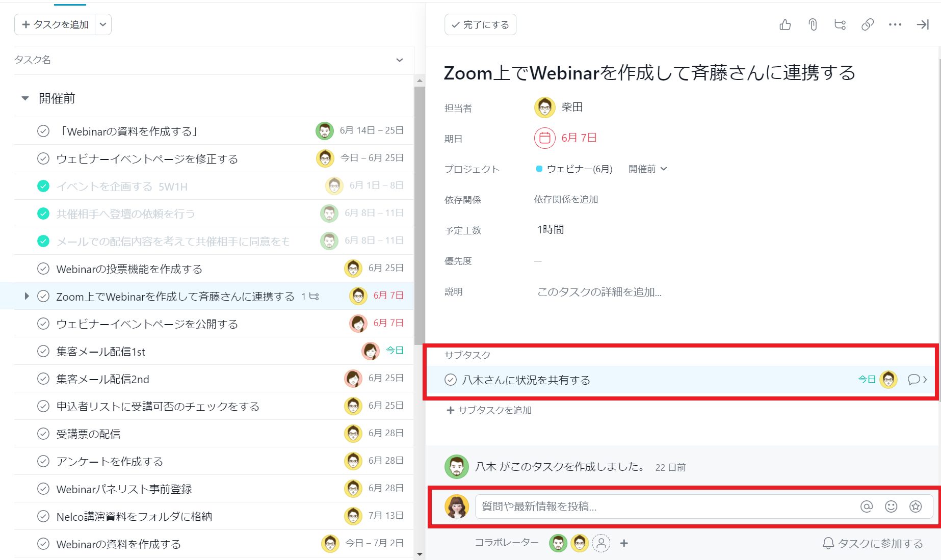This screenshot has height=560, width=941.
Task: Mark 集客メール配信1st task complete
Action: (x=43, y=351)
